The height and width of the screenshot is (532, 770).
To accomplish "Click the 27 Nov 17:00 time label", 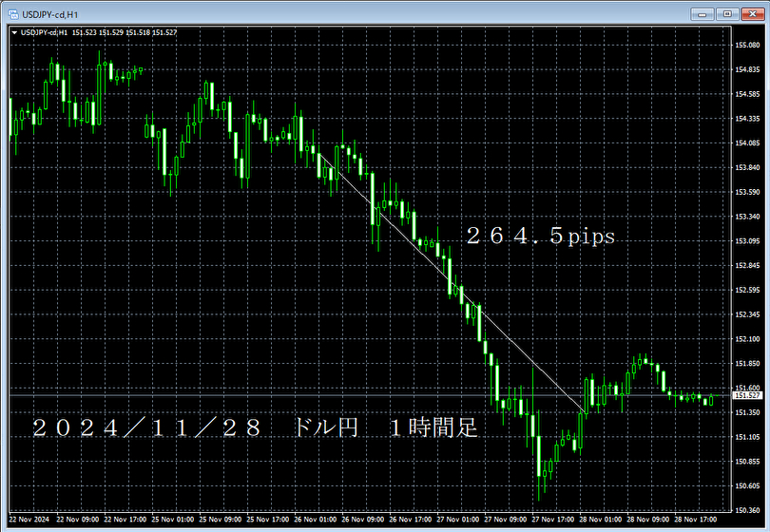I will (553, 520).
